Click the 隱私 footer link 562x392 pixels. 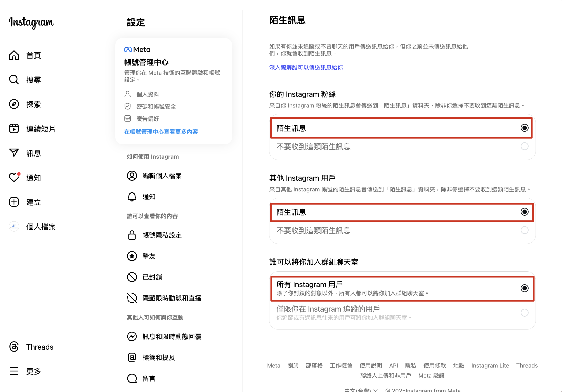coord(411,366)
